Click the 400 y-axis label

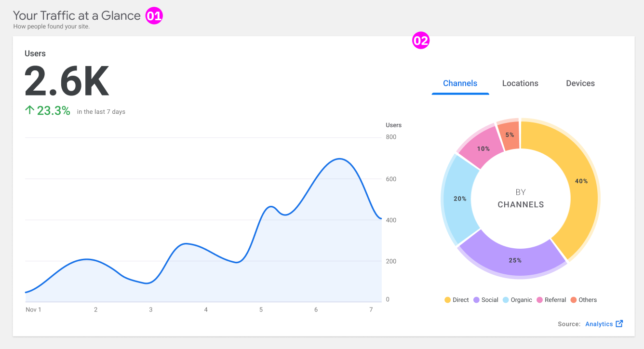[391, 220]
